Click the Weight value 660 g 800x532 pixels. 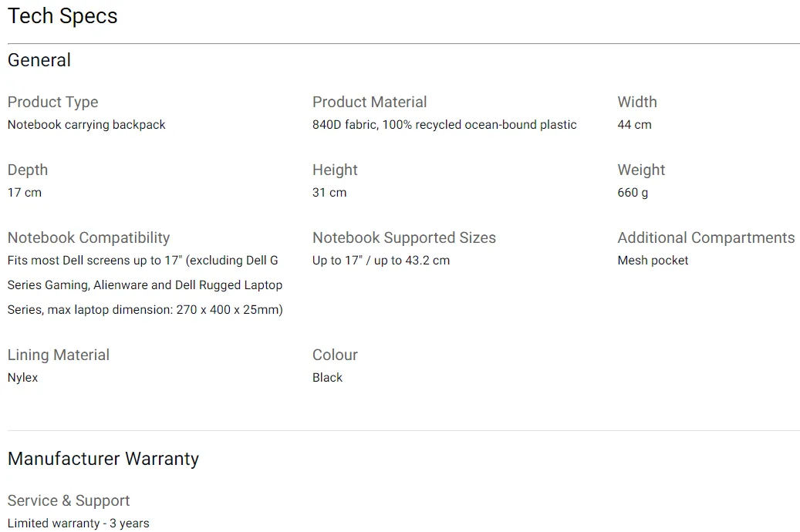point(633,192)
